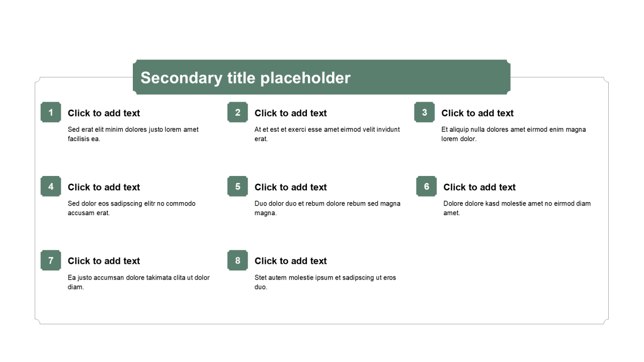This screenshot has height=362, width=644.
Task: Select the number 2 badge icon
Action: tap(237, 112)
